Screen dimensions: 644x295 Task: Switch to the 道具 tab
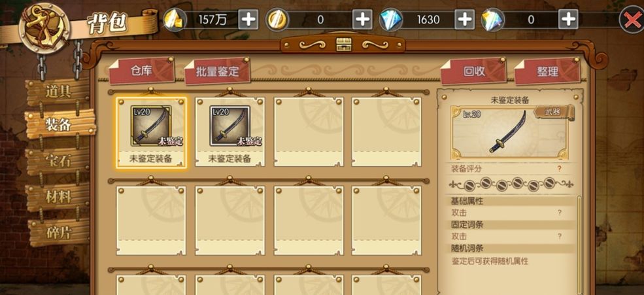pos(58,91)
